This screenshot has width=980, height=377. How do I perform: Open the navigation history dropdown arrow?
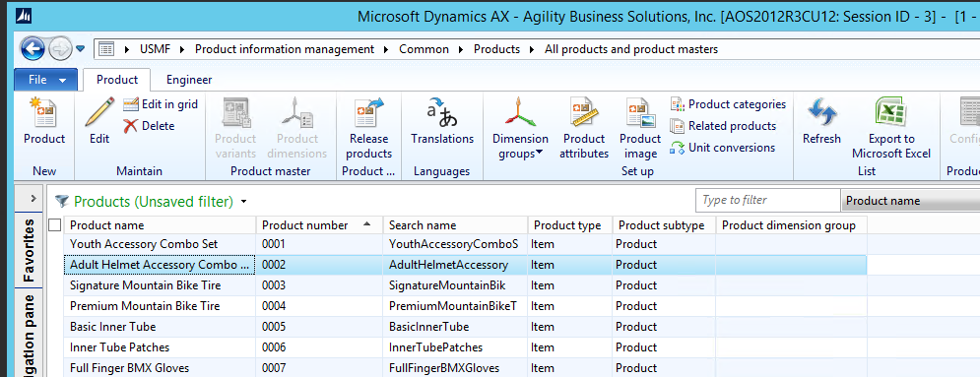coord(80,48)
